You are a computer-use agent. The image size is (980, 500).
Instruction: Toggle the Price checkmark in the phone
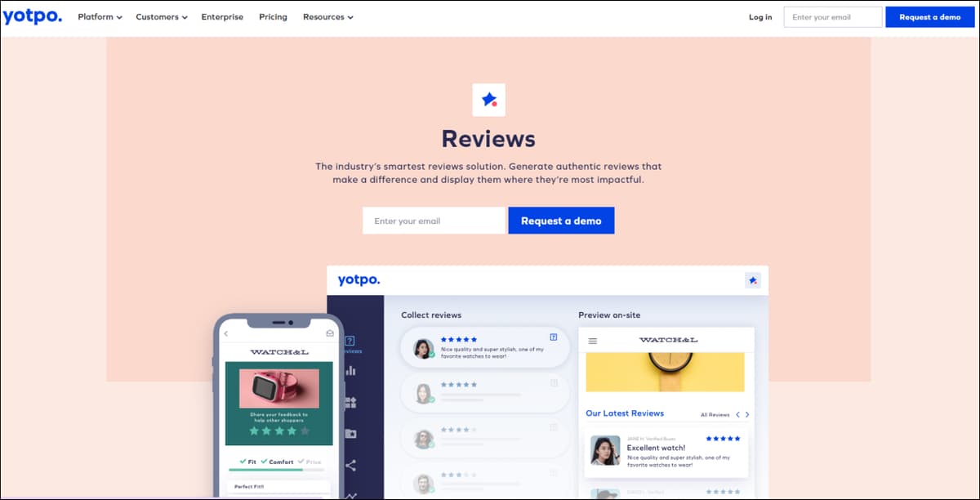coord(310,462)
